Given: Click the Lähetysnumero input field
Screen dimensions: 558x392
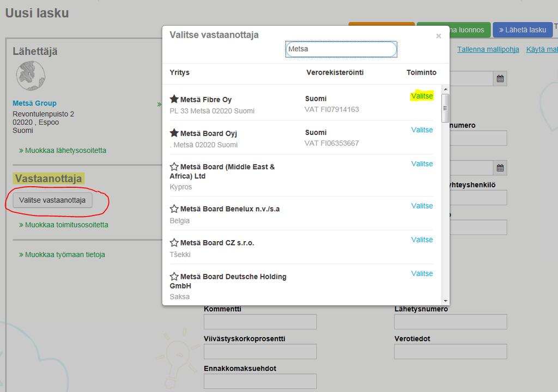Looking at the screenshot, I should click(x=451, y=322).
